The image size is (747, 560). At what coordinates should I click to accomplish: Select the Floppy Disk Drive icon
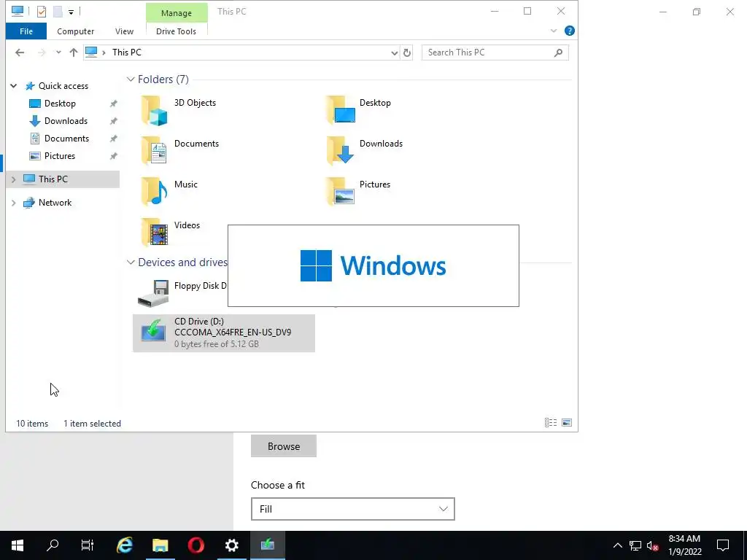pos(153,293)
